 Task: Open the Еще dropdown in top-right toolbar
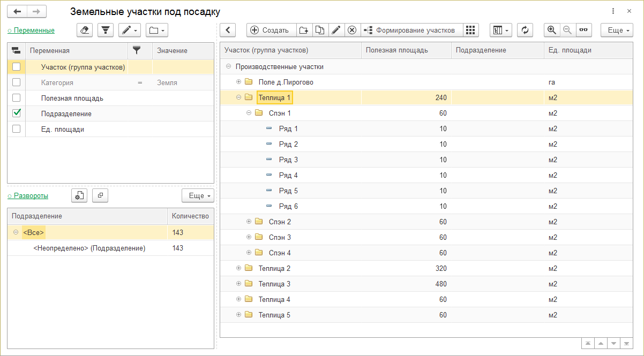coord(617,31)
